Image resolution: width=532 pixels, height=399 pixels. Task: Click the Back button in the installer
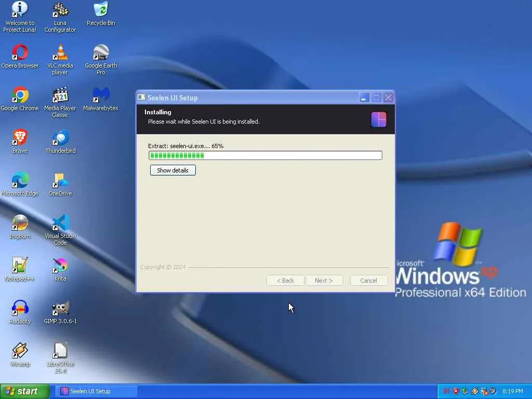[x=285, y=281]
